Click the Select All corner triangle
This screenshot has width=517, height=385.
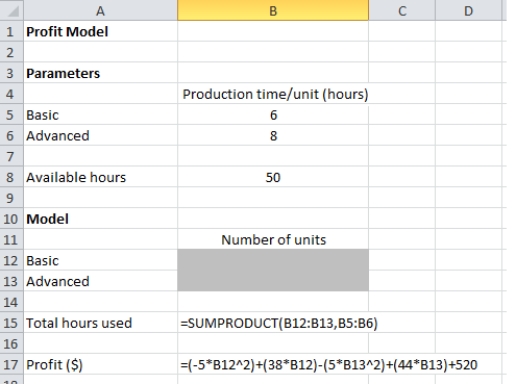(13, 12)
